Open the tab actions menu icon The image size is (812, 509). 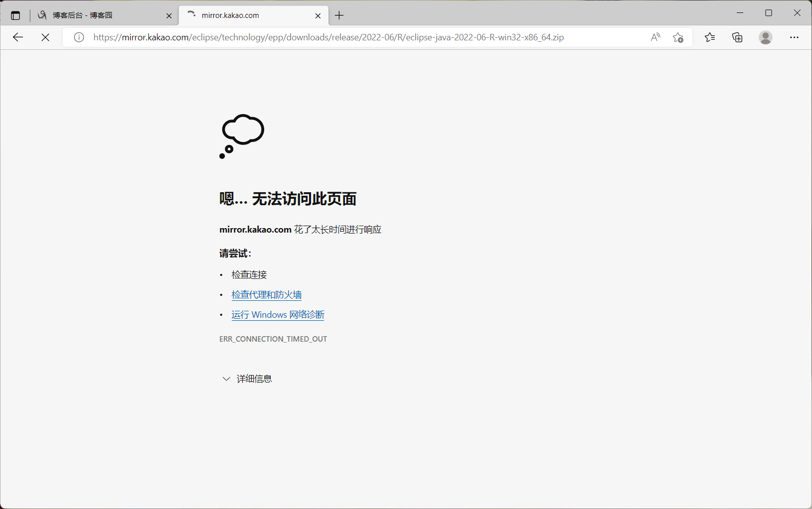click(15, 15)
